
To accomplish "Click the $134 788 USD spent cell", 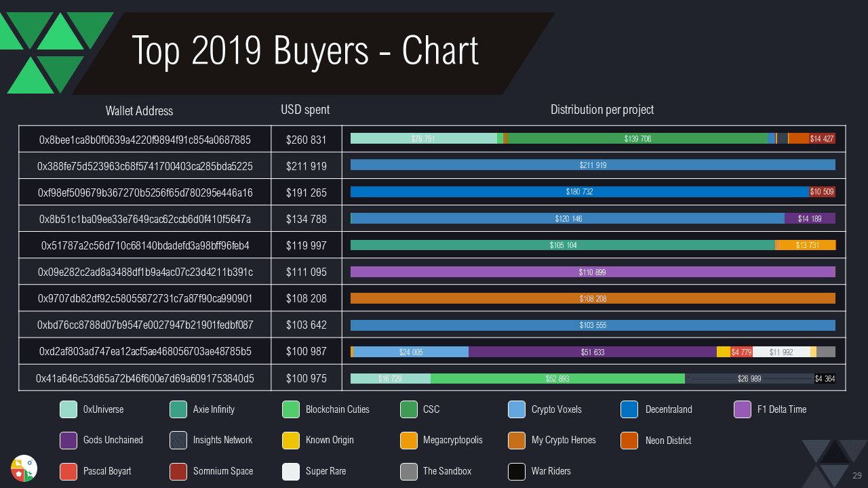I will (307, 219).
